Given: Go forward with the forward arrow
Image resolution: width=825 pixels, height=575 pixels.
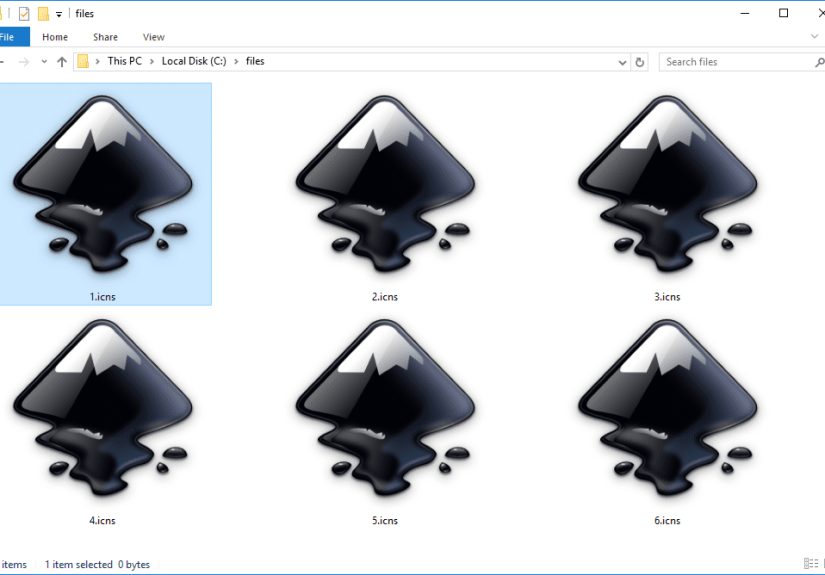Looking at the screenshot, I should [x=24, y=62].
